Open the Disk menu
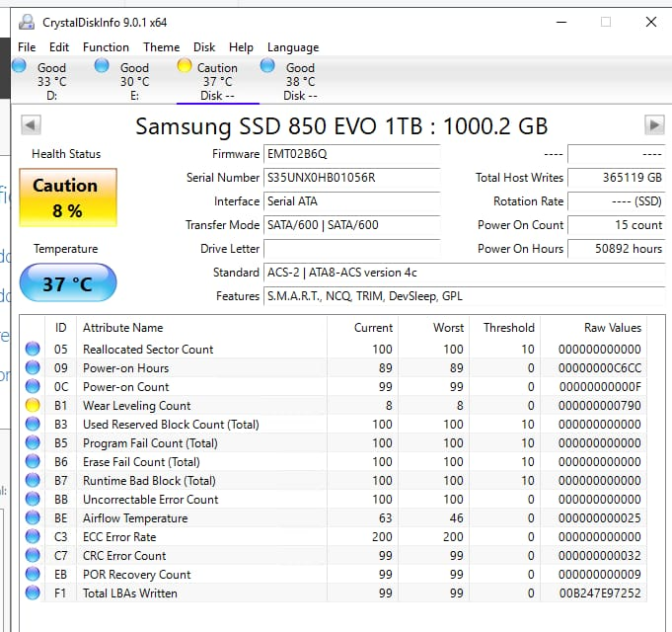This screenshot has height=632, width=672. (204, 47)
